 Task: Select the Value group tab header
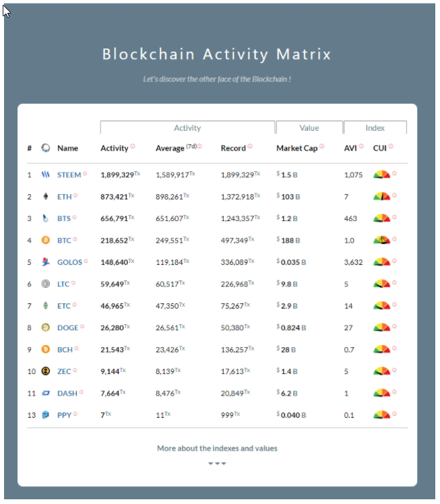(309, 127)
